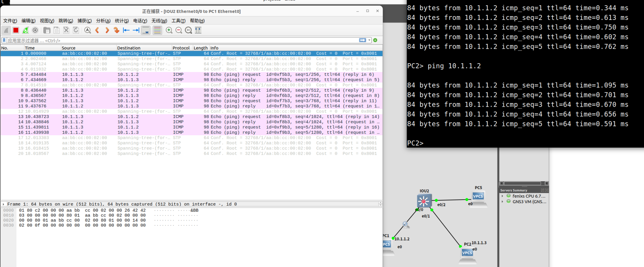The image size is (644, 267).
Task: Float the Servers Summary panel
Action: 543,190
